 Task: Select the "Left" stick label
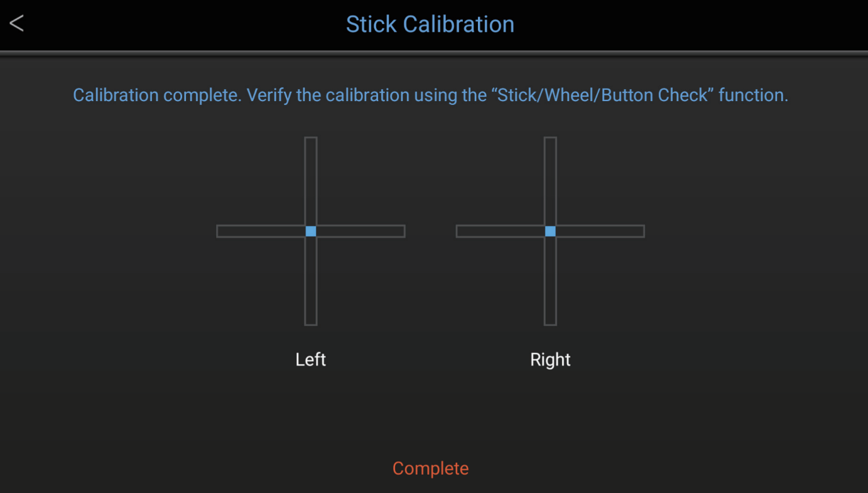coord(311,360)
